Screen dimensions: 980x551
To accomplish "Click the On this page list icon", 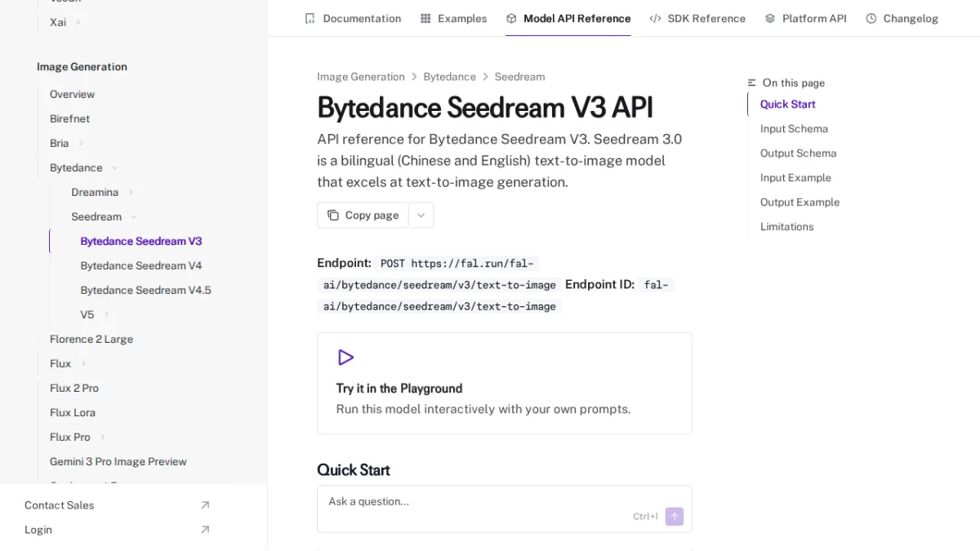I will tap(752, 82).
